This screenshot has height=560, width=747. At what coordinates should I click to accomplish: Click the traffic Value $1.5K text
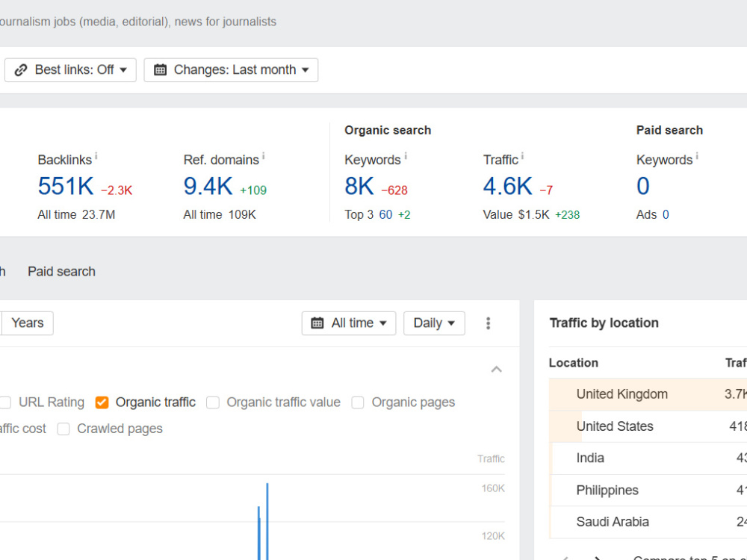coord(516,215)
